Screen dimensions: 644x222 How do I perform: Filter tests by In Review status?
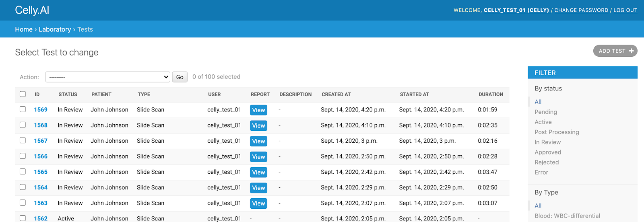pyautogui.click(x=547, y=142)
